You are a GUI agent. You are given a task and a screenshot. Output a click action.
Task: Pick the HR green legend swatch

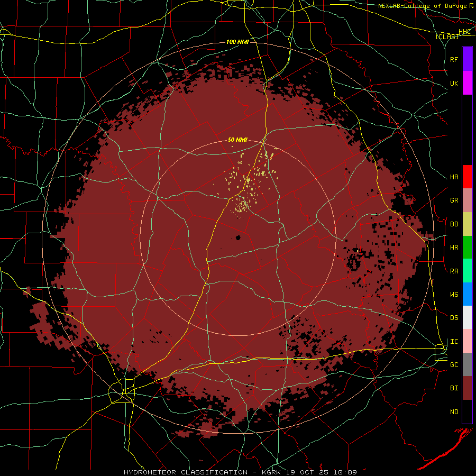[467, 247]
